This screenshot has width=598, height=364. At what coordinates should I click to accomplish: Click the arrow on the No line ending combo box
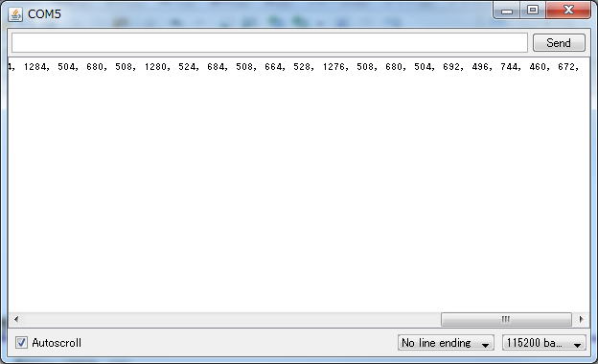point(485,345)
